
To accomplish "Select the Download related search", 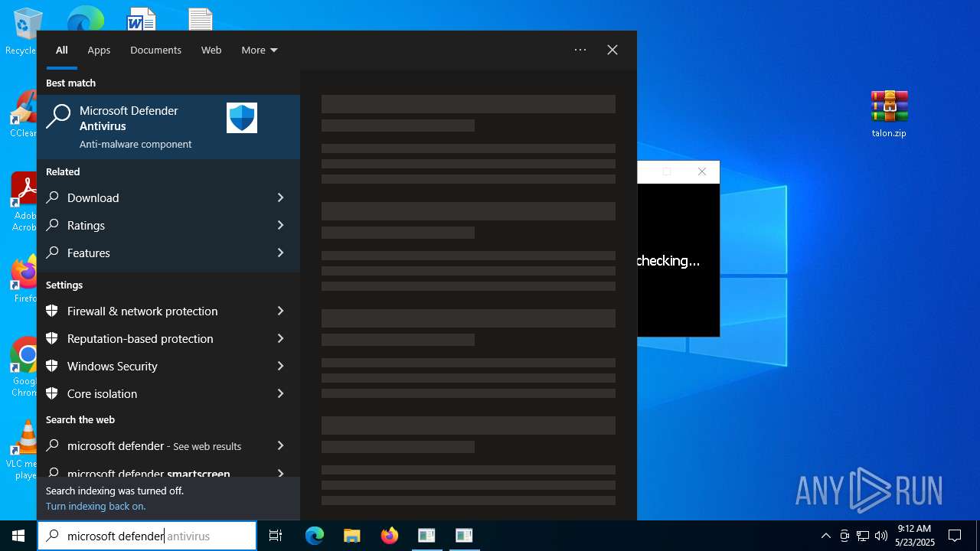I will (x=158, y=197).
